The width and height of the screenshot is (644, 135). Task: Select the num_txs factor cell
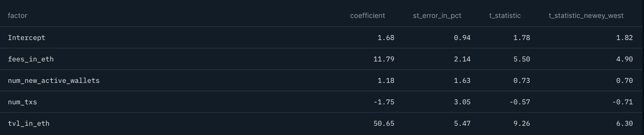tap(22, 102)
